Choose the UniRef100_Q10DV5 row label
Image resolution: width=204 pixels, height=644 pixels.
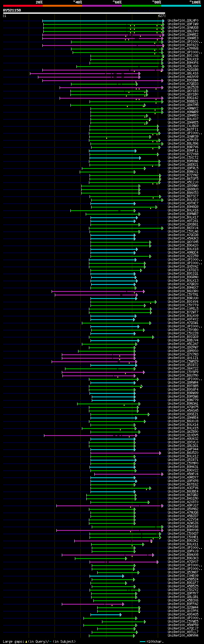(x=183, y=435)
